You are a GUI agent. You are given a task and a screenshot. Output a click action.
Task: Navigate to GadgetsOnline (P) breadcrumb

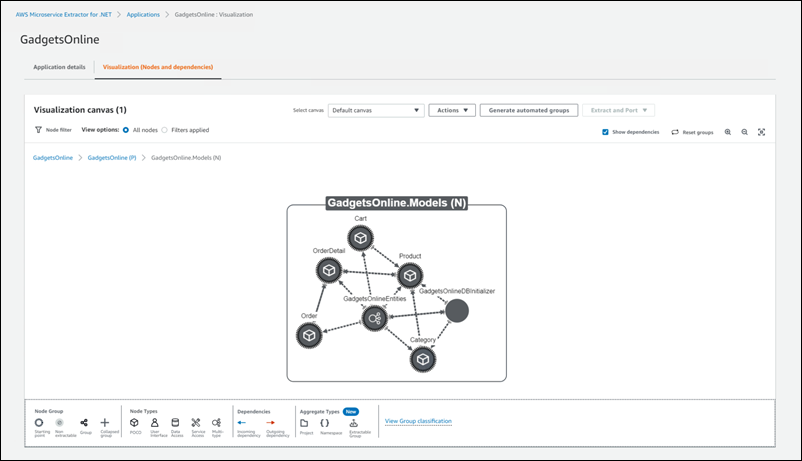[112, 158]
